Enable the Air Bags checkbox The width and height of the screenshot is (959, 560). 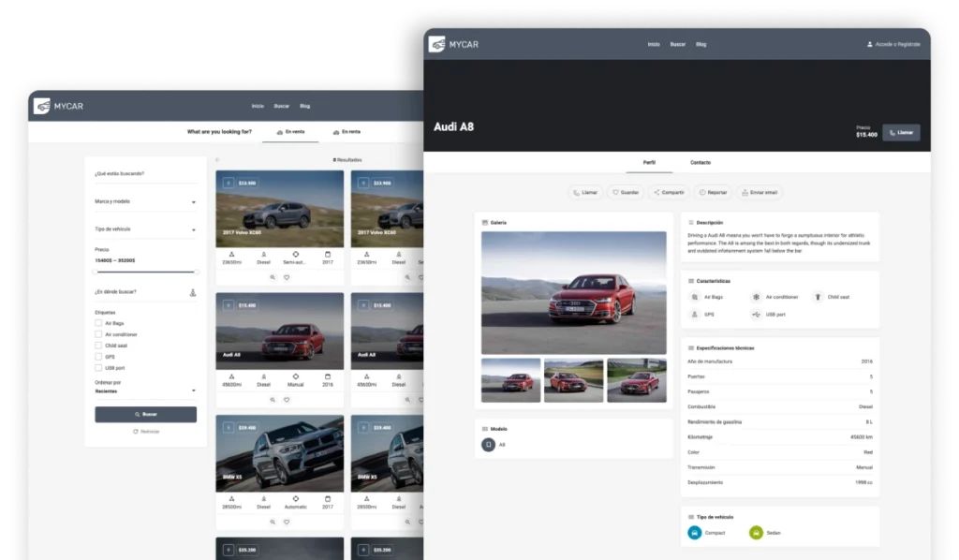click(x=98, y=323)
